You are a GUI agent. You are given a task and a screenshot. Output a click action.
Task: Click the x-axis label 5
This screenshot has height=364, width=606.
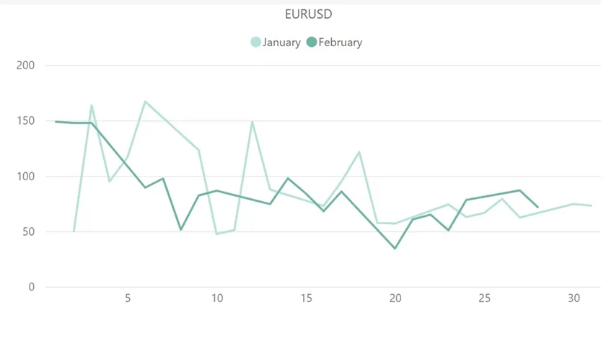(128, 298)
